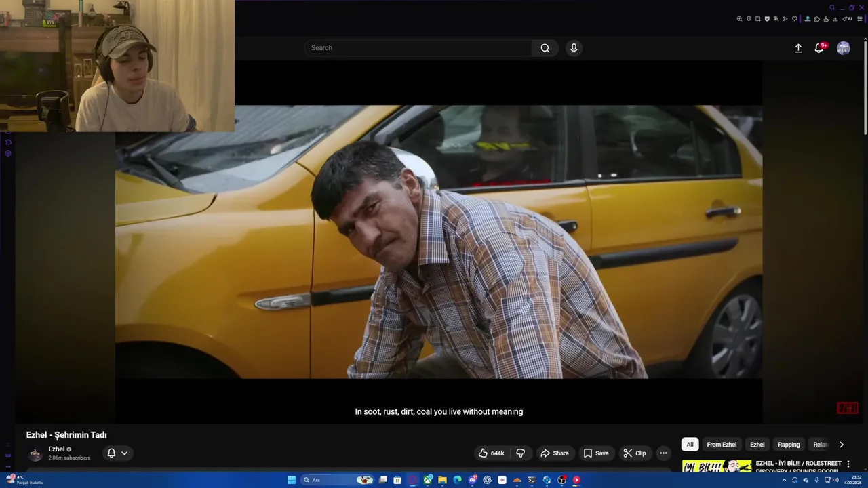Image resolution: width=868 pixels, height=488 pixels.
Task: Open Microsoft Edge from the taskbar
Action: (x=457, y=480)
